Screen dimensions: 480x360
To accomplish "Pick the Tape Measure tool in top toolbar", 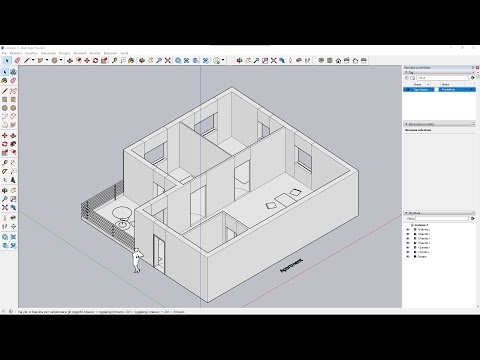I will [x=115, y=60].
